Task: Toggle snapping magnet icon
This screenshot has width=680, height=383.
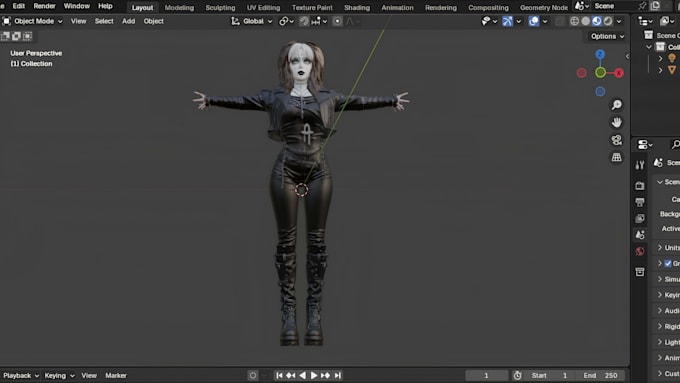Action: pos(304,21)
